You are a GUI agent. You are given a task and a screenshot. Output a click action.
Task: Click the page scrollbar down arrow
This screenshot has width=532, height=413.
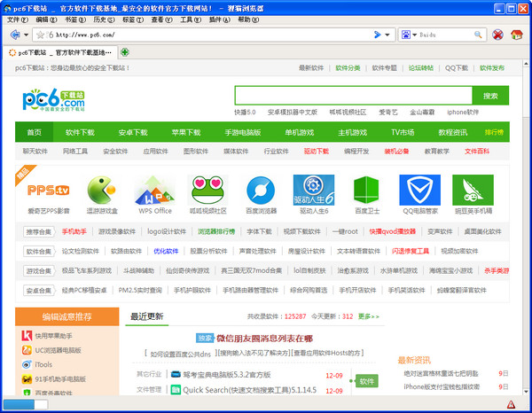526,392
